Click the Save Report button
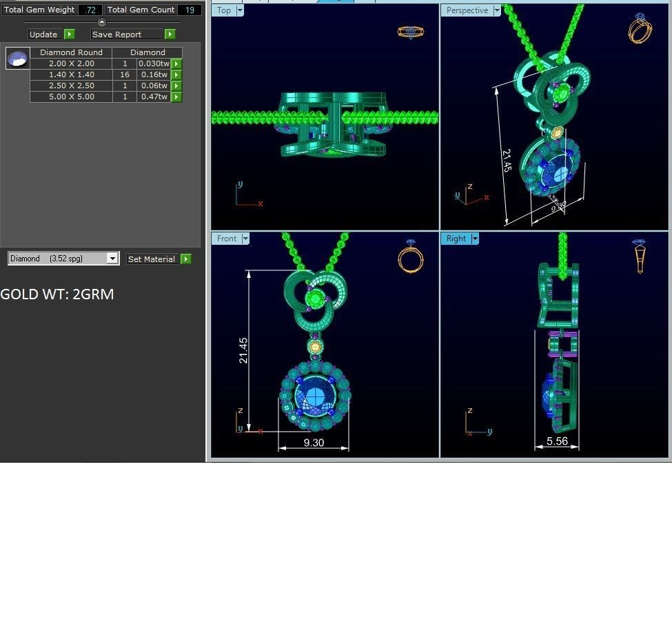The image size is (672, 633). (x=128, y=34)
